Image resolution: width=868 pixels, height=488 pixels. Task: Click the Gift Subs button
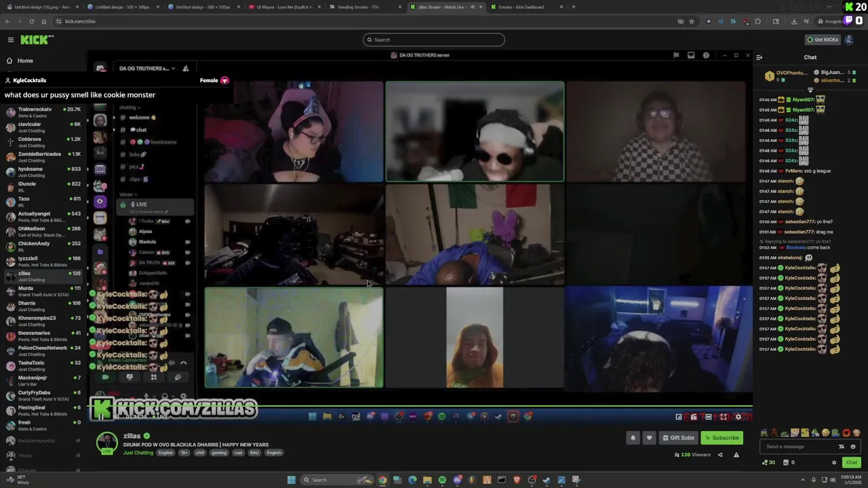point(678,438)
